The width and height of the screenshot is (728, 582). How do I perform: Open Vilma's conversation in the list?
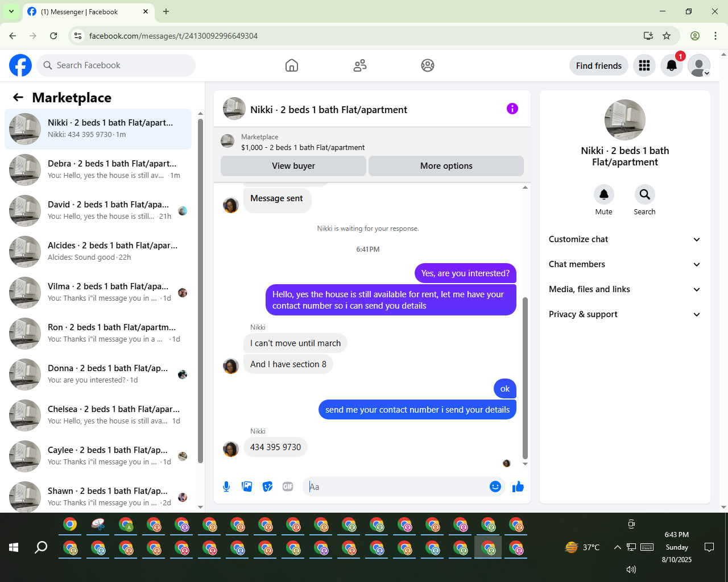coord(98,293)
